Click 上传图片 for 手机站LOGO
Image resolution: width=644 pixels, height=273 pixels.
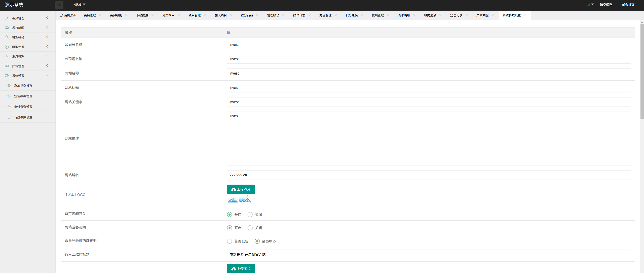[x=241, y=189]
